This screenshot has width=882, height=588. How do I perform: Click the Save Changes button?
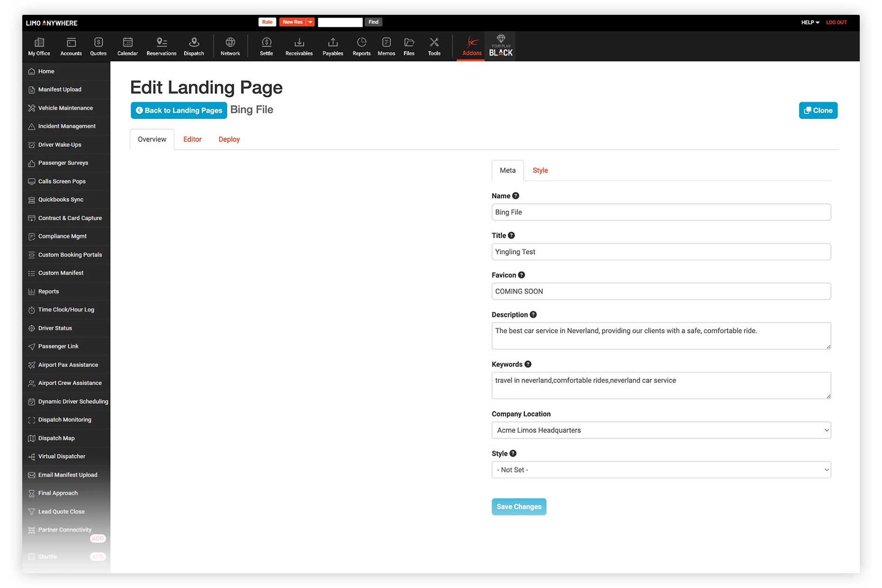[x=519, y=507]
